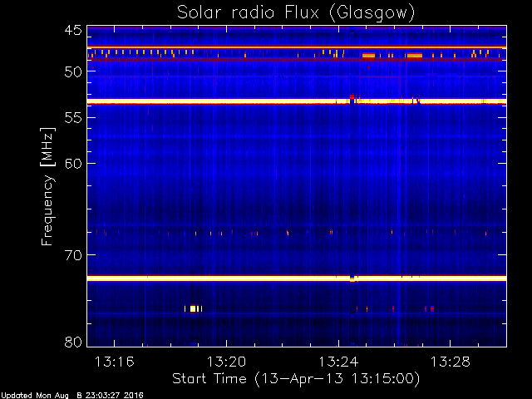Screen dimensions: 532x399
Task: Click the '70' frequency tick label
Action: [x=73, y=255]
